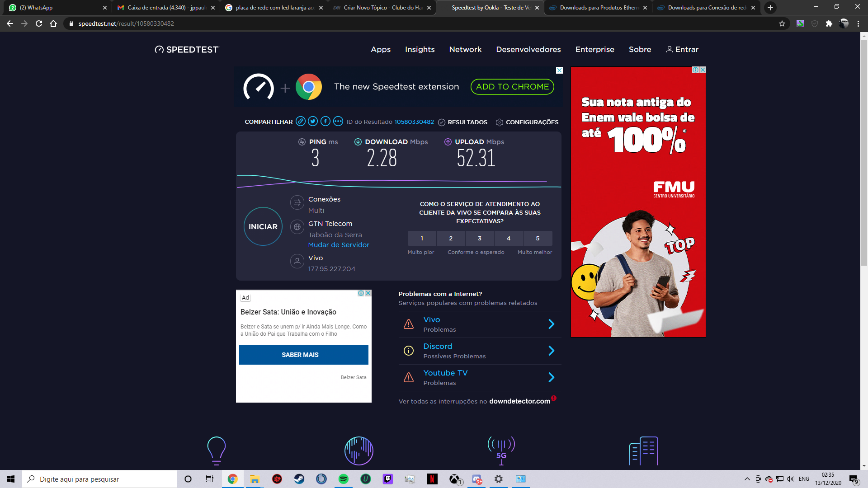This screenshot has width=868, height=488.
Task: Open Steam from taskbar
Action: (299, 479)
